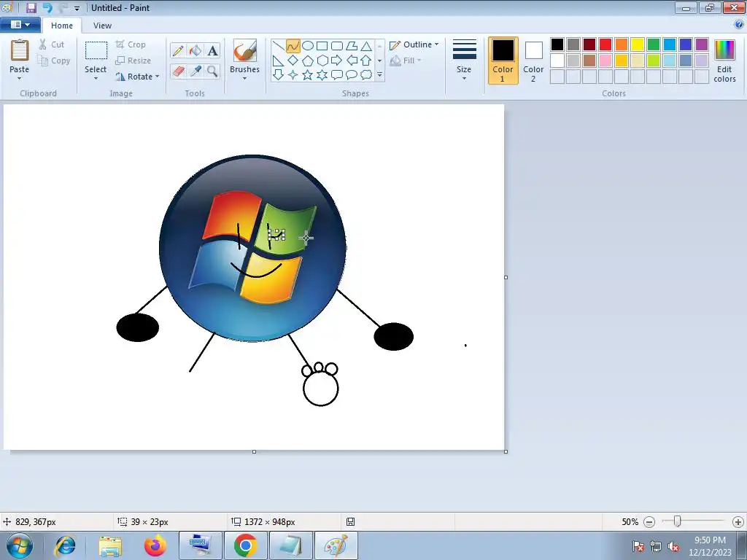Expand the Rotate dropdown
The height and width of the screenshot is (560, 747).
pos(158,77)
